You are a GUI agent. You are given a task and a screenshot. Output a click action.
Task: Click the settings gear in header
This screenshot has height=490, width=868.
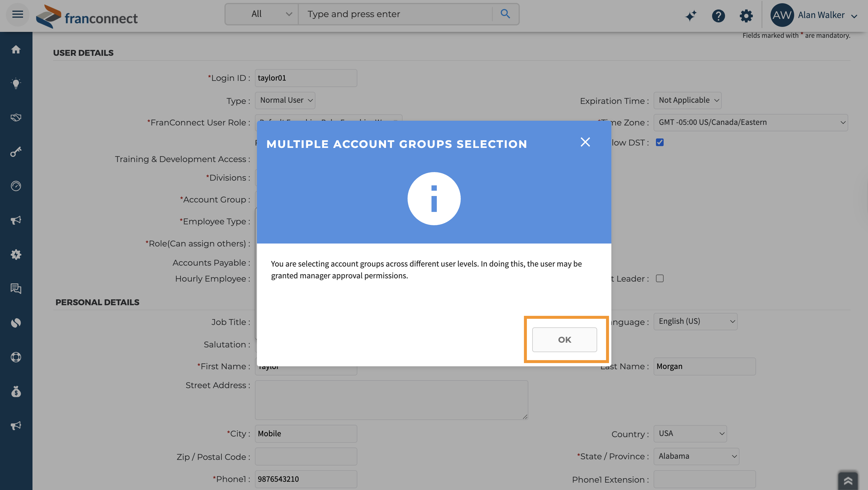[x=746, y=15]
